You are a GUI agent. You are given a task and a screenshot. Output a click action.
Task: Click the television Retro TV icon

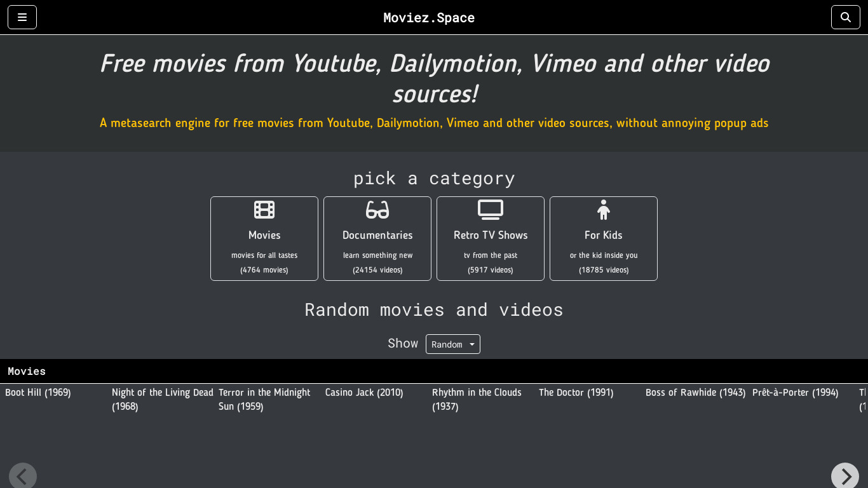point(491,210)
